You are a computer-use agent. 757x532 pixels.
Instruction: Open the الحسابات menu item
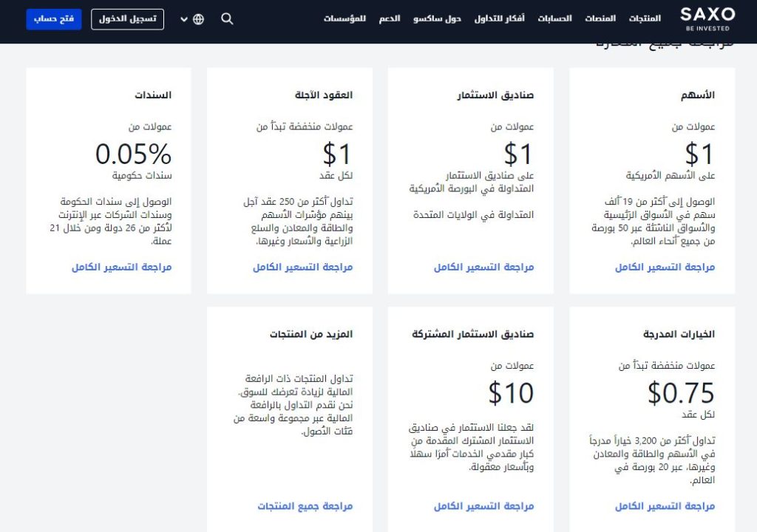click(554, 18)
